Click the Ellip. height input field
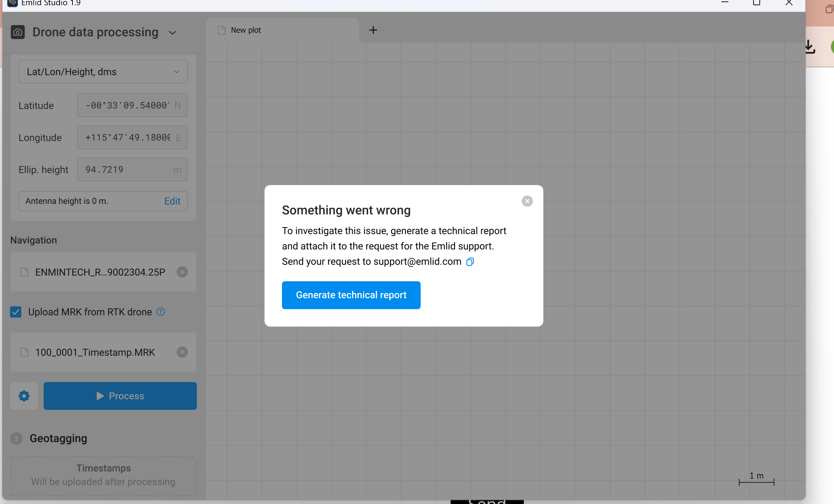This screenshot has height=504, width=834. 132,169
